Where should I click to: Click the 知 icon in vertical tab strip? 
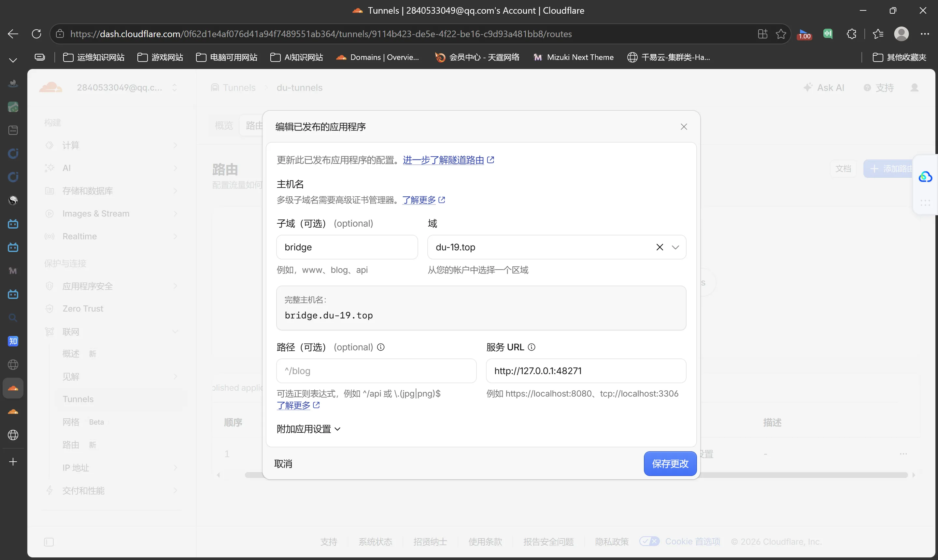pyautogui.click(x=13, y=342)
